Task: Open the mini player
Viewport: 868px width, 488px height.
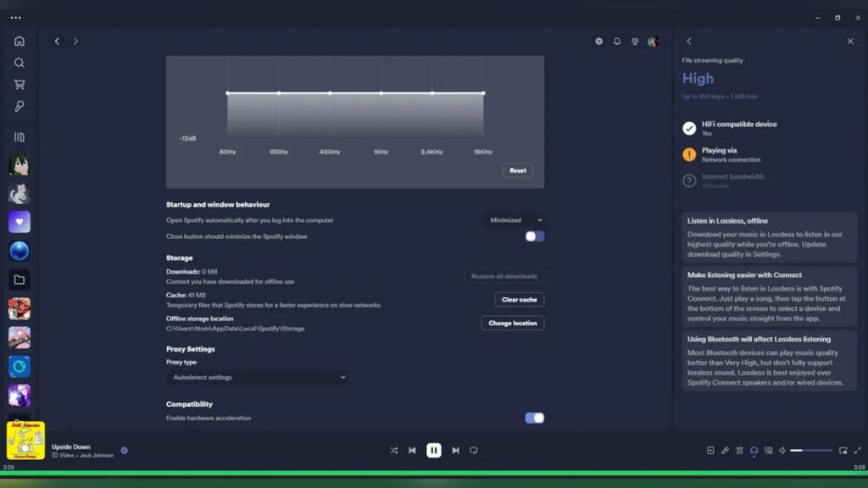Action: point(843,451)
